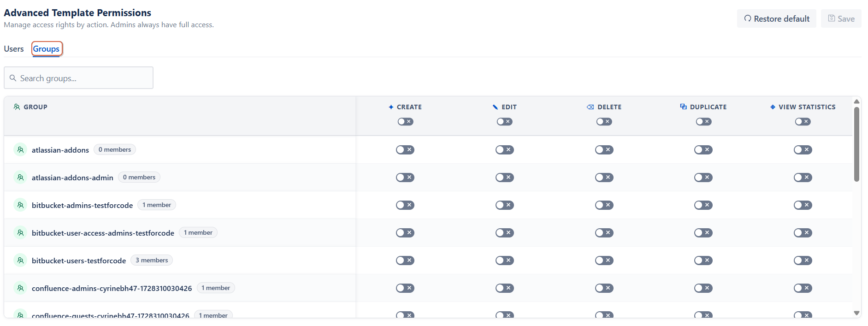
Task: Enable Delete for bitbucket-users-testforcode
Action: (x=604, y=261)
